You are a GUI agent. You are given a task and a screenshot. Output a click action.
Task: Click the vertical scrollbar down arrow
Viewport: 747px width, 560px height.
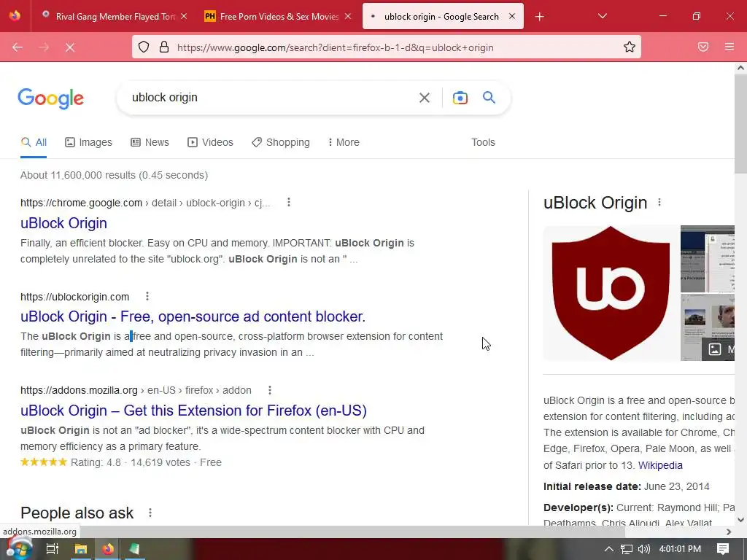point(741,520)
